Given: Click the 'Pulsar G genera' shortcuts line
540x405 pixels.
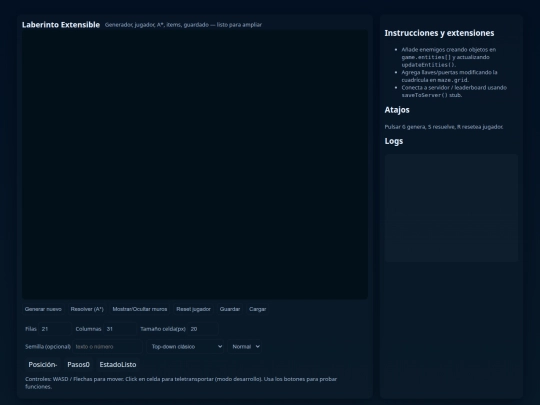Looking at the screenshot, I should 444,127.
